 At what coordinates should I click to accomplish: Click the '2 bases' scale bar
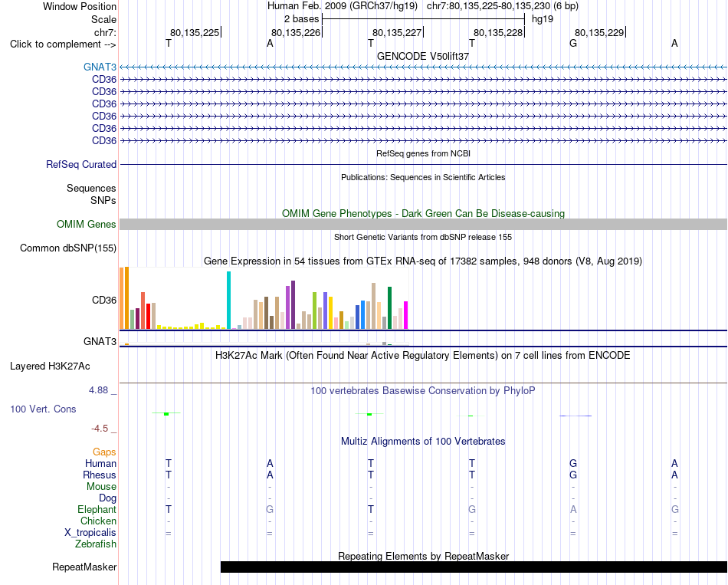pyautogui.click(x=423, y=19)
